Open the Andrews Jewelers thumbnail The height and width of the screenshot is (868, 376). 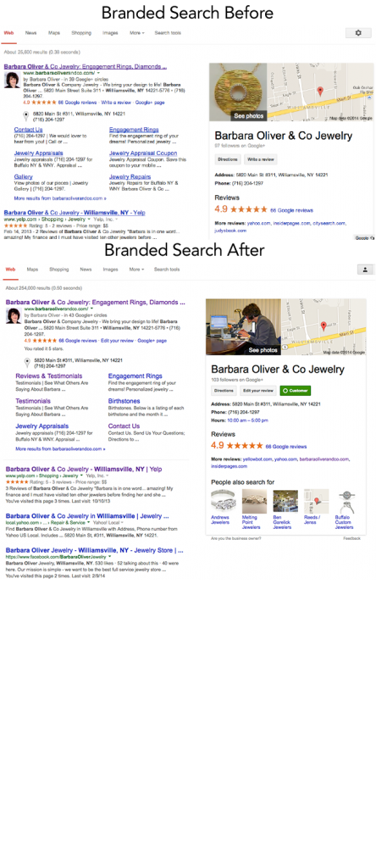pyautogui.click(x=224, y=501)
